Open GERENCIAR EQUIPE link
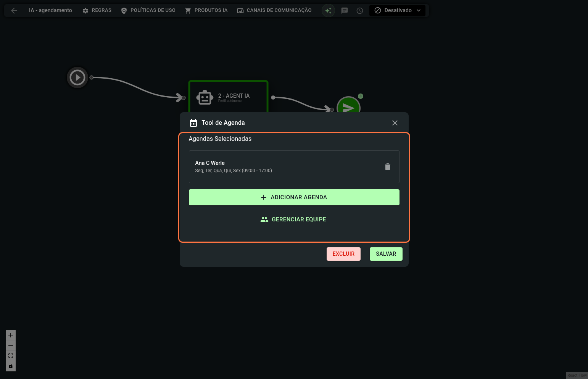 [294, 219]
